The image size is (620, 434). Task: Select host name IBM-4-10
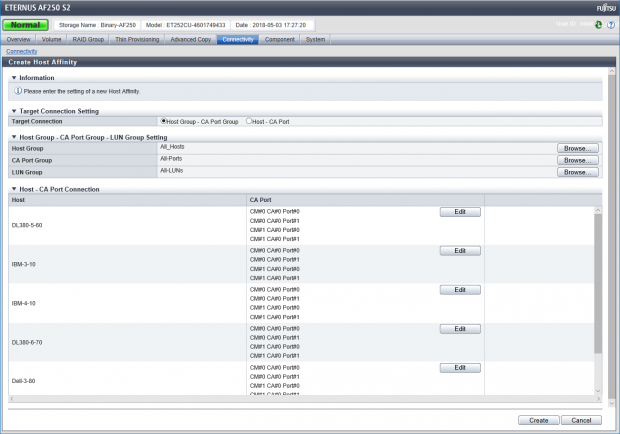[24, 303]
